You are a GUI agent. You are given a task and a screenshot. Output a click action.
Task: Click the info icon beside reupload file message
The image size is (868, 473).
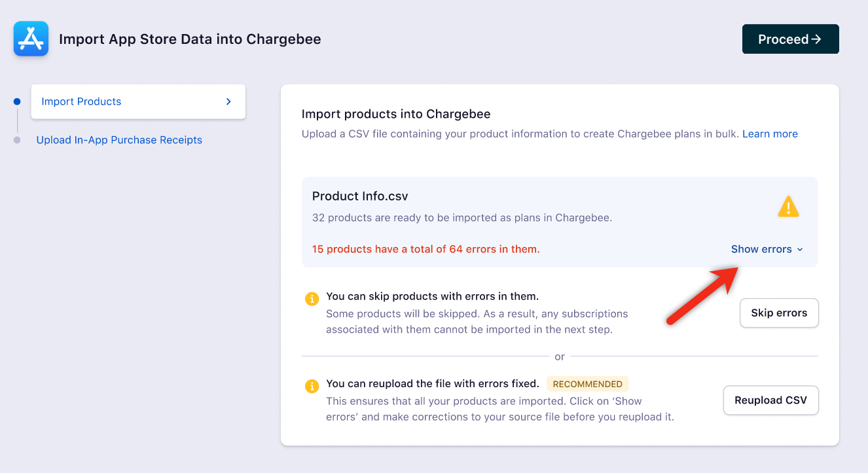tap(312, 386)
